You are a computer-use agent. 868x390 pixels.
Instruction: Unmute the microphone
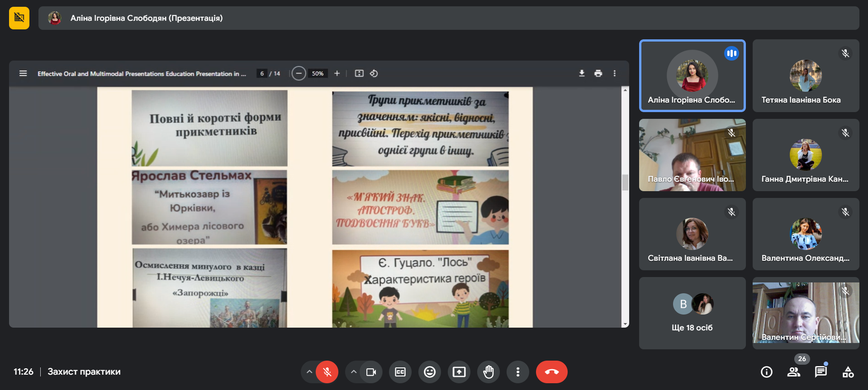pos(327,372)
